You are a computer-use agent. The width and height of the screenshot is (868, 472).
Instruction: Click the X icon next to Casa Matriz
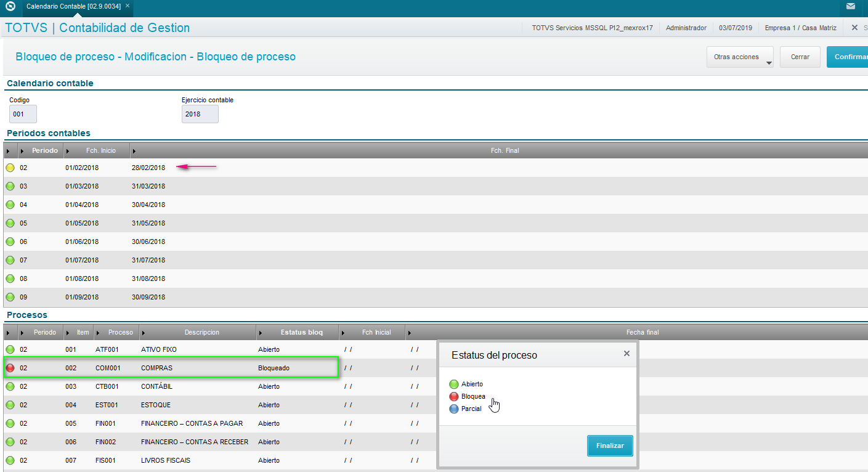click(x=854, y=28)
